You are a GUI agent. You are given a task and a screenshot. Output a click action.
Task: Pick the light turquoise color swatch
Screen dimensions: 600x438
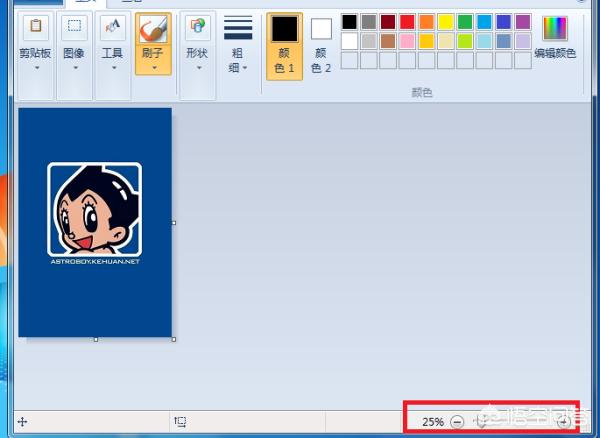click(x=484, y=41)
